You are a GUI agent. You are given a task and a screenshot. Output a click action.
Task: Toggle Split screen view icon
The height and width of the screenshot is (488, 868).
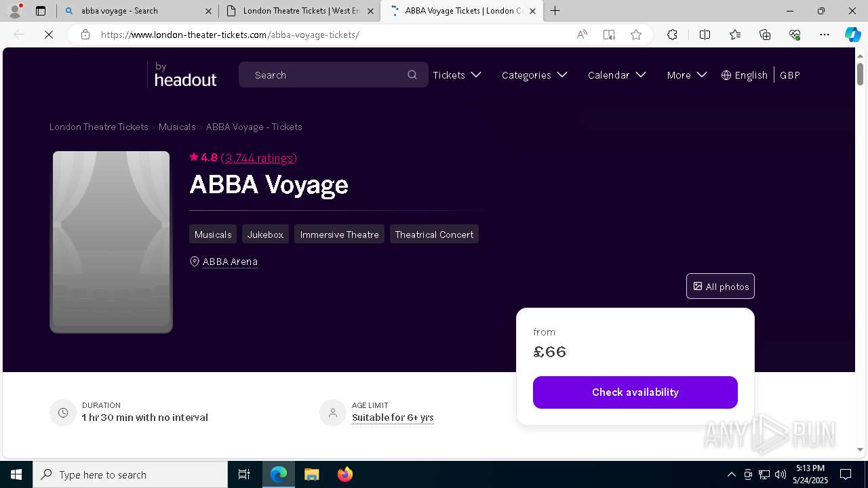pyautogui.click(x=705, y=35)
